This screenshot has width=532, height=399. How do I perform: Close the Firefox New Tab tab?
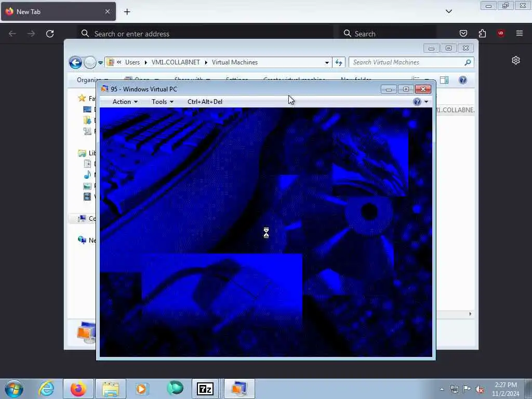pyautogui.click(x=107, y=11)
